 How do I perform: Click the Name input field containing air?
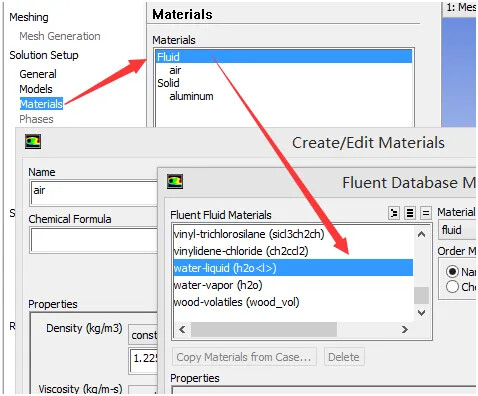[94, 193]
